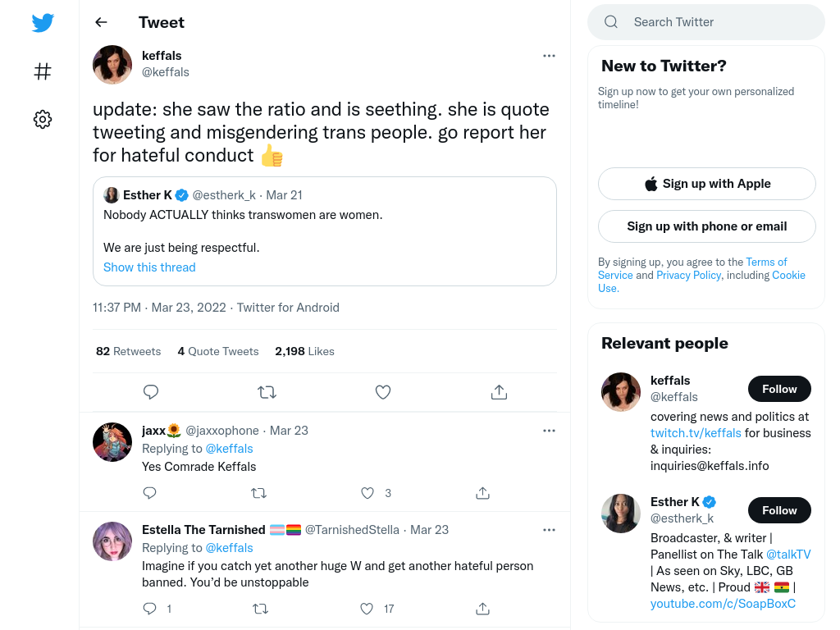Like jaxx's reply with 3 likes

pyautogui.click(x=367, y=493)
